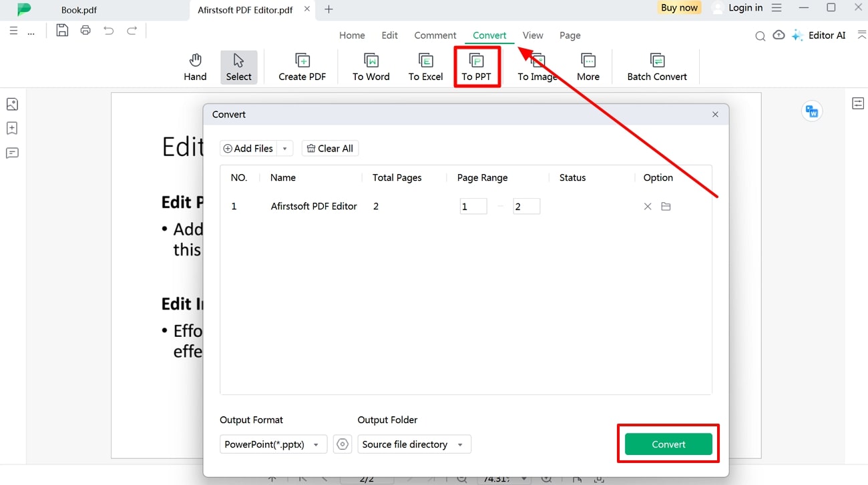The height and width of the screenshot is (485, 868).
Task: Click the floating translate-to-Word icon
Action: click(812, 111)
